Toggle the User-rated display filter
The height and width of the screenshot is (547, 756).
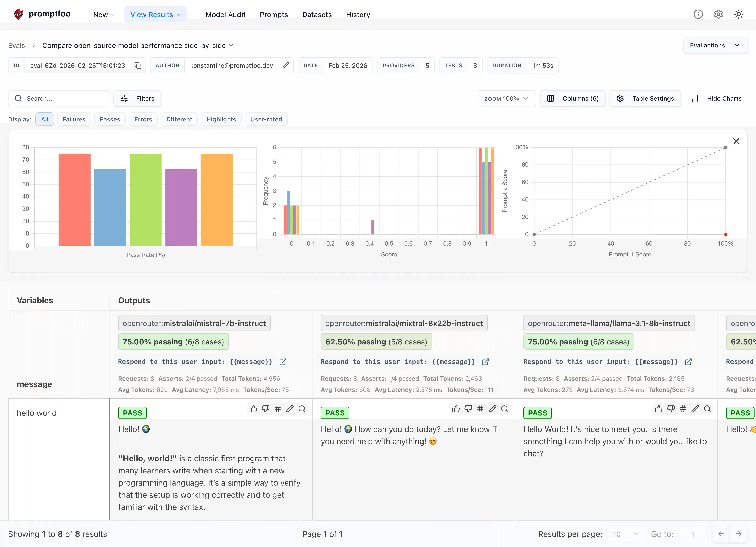point(266,119)
